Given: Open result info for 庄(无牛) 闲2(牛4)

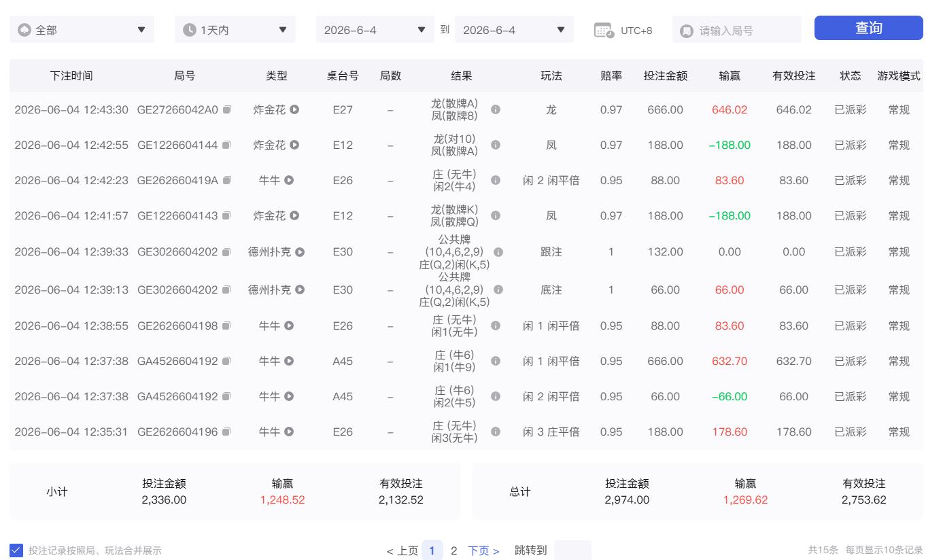Looking at the screenshot, I should pyautogui.click(x=496, y=180).
